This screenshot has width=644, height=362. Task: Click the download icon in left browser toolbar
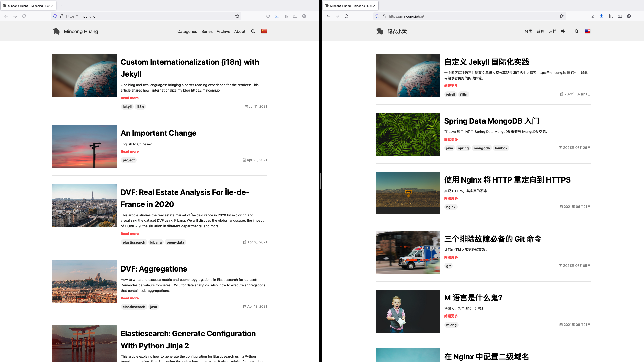tap(277, 16)
